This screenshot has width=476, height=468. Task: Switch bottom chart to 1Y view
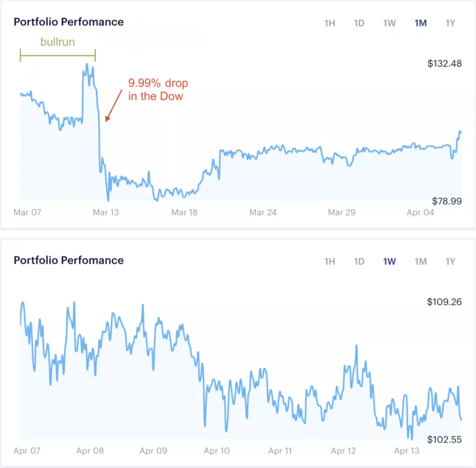tap(450, 261)
